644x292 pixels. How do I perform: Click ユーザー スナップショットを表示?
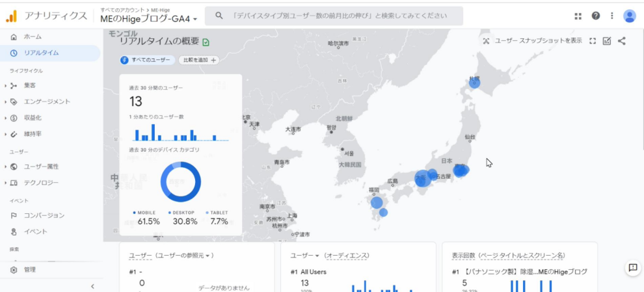click(532, 41)
